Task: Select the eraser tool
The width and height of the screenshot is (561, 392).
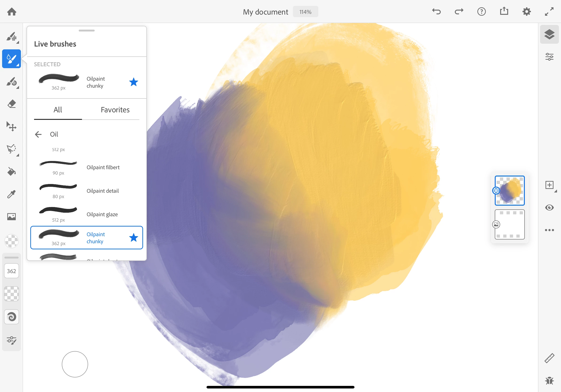Action: [12, 104]
